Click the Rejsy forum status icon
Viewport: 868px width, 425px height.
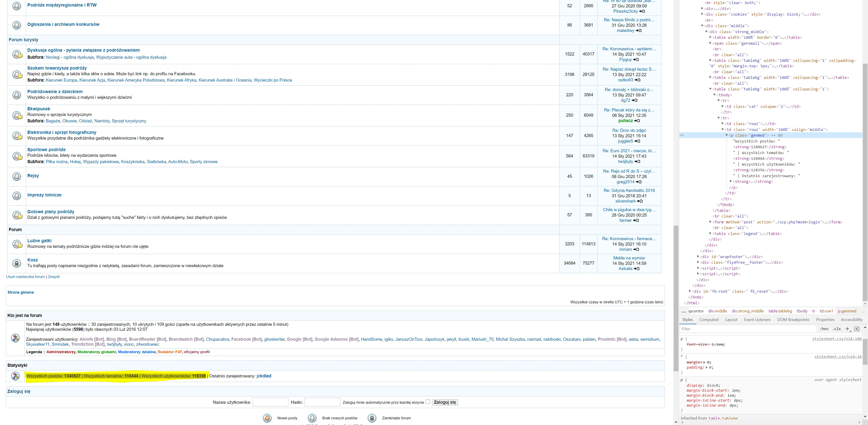pyautogui.click(x=17, y=176)
